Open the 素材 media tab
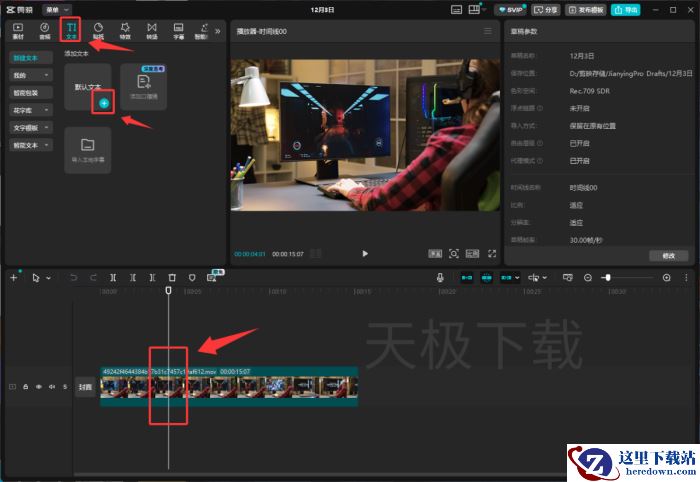 click(x=18, y=31)
